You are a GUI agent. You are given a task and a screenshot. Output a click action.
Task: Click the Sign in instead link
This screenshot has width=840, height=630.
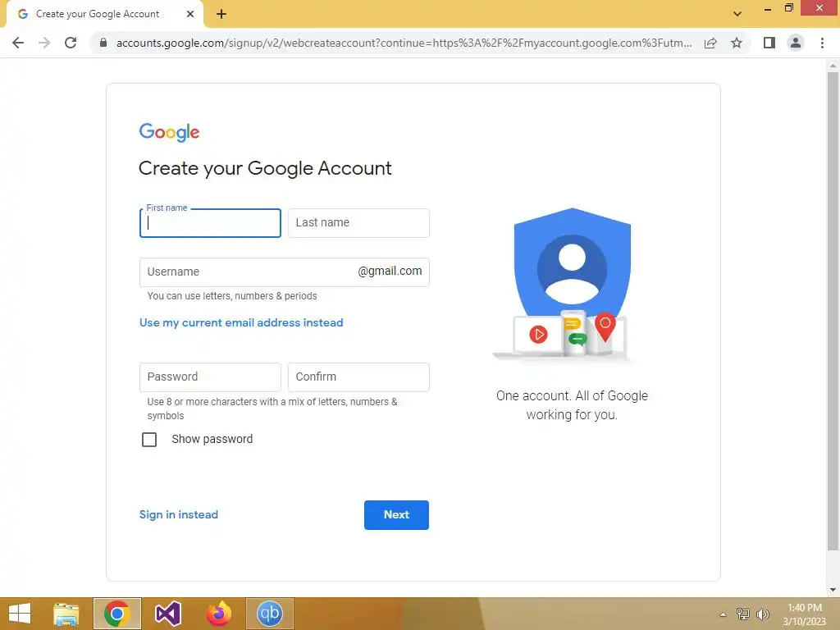178,514
